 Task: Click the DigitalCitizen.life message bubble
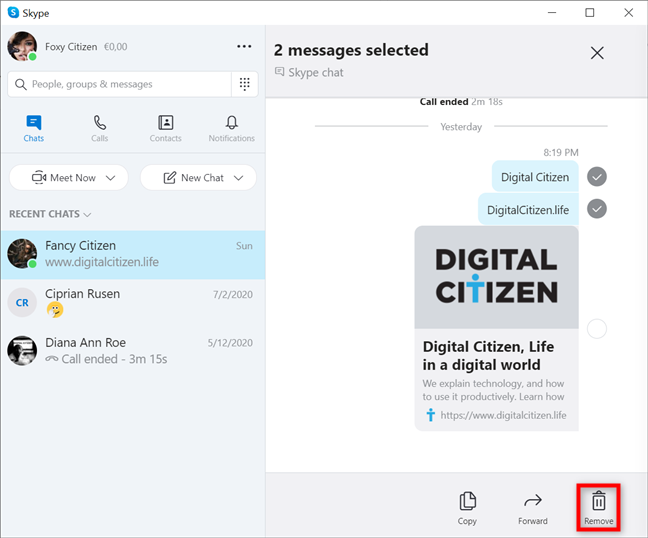[528, 209]
